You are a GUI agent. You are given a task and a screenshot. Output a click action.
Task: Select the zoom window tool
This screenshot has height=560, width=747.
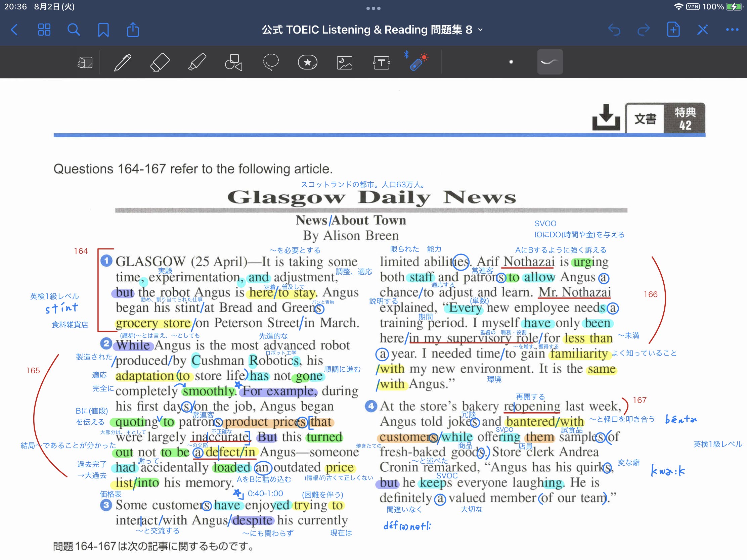(85, 62)
